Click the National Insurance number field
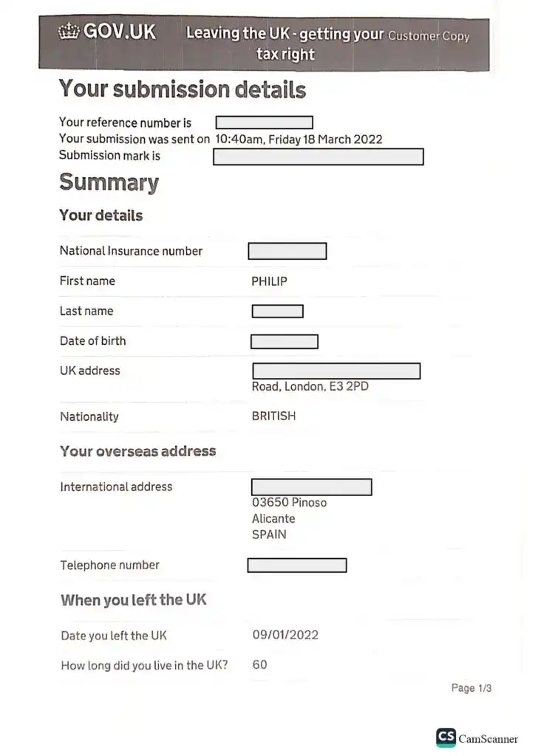Image resolution: width=535 pixels, height=756 pixels. click(287, 251)
